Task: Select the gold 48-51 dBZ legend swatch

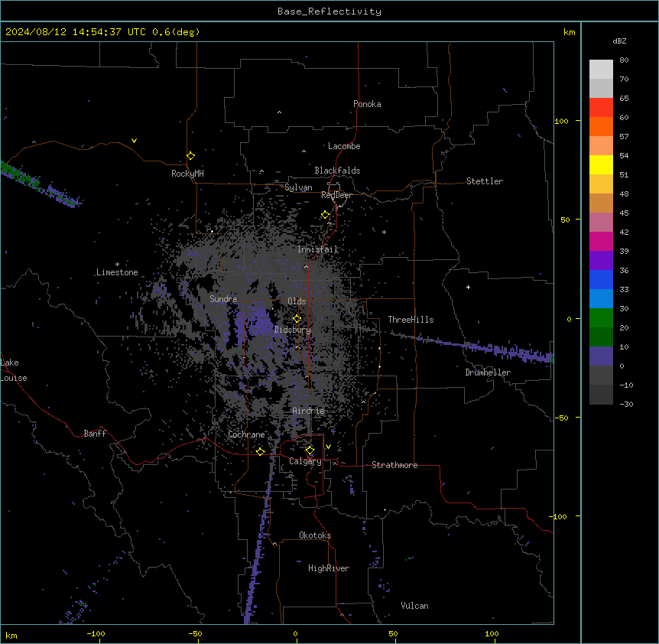Action: 601,184
